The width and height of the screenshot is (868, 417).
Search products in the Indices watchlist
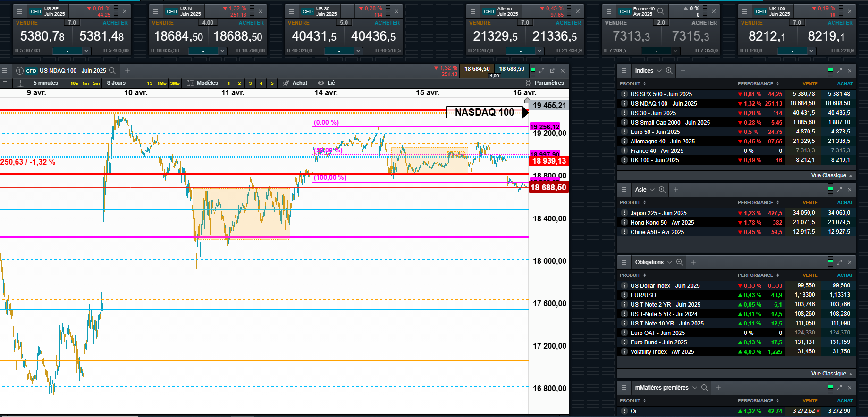pyautogui.click(x=669, y=71)
